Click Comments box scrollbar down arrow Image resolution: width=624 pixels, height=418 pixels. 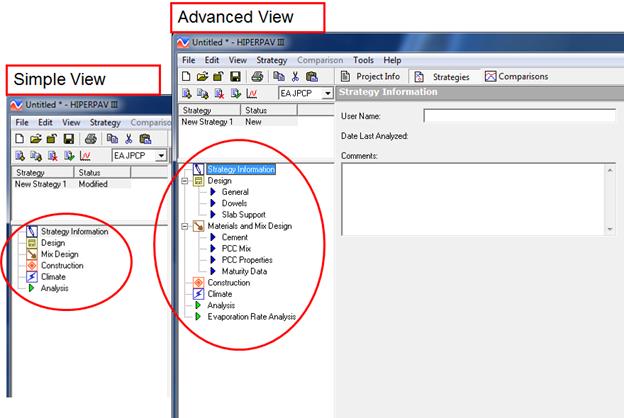[610, 229]
